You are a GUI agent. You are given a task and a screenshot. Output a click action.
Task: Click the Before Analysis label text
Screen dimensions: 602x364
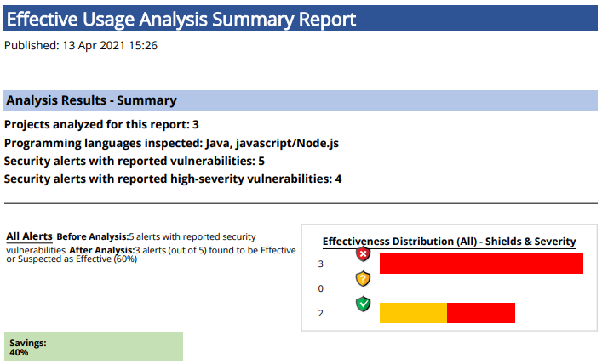click(92, 236)
